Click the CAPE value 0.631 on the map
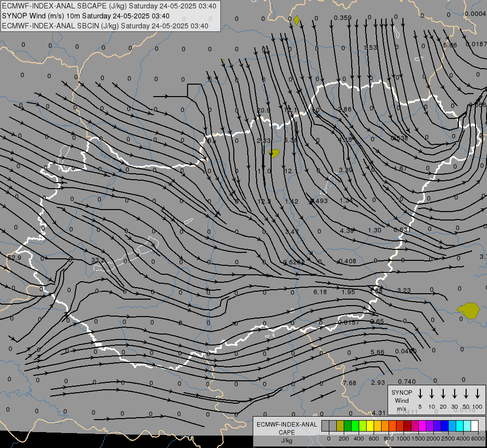The width and height of the screenshot is (487, 448). (402, 230)
